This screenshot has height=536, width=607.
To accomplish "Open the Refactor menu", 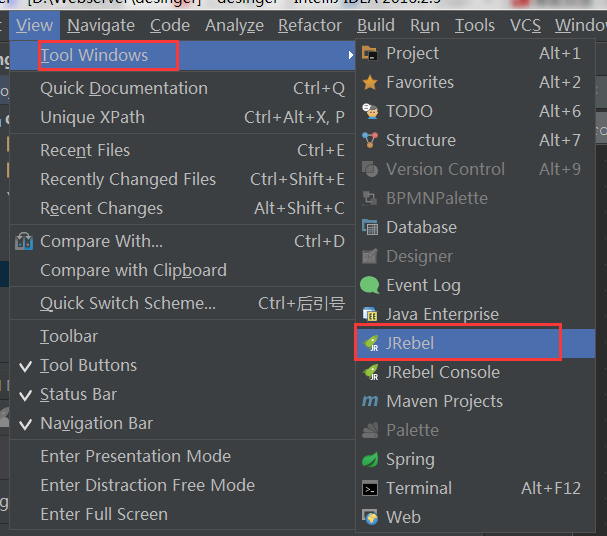I will point(310,26).
